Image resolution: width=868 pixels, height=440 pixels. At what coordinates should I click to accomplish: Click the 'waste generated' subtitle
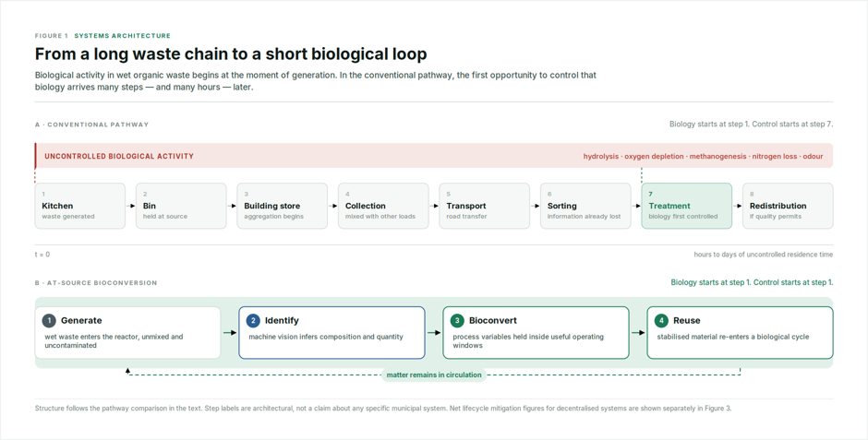click(68, 217)
